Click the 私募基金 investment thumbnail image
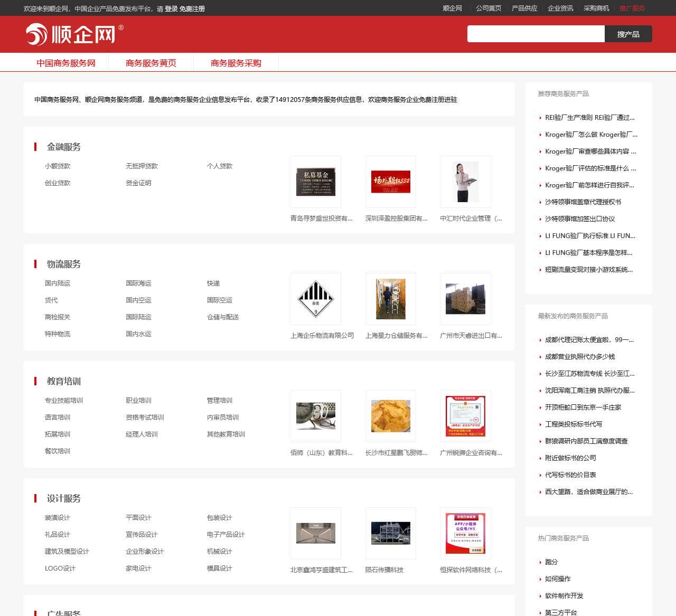 coord(315,182)
